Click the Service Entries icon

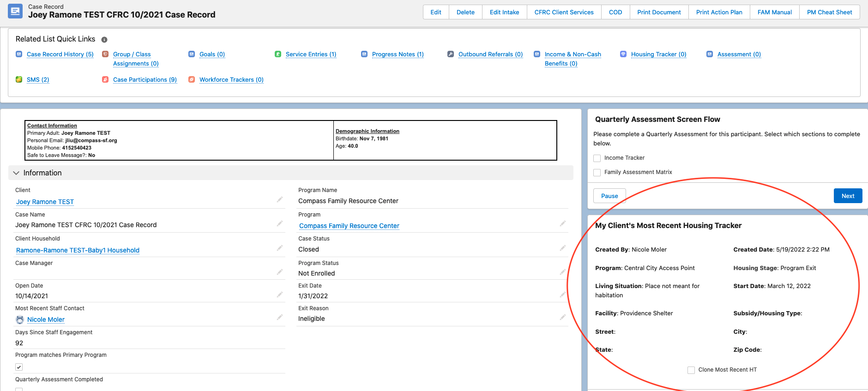point(278,54)
